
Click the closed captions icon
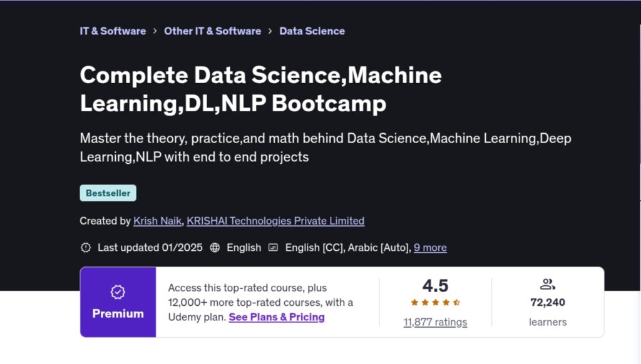click(x=273, y=248)
